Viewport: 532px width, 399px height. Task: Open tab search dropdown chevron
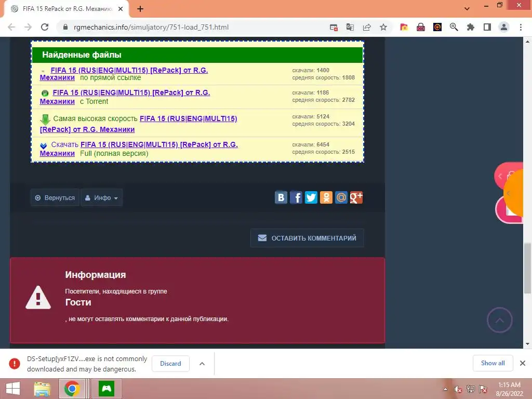pos(467,8)
